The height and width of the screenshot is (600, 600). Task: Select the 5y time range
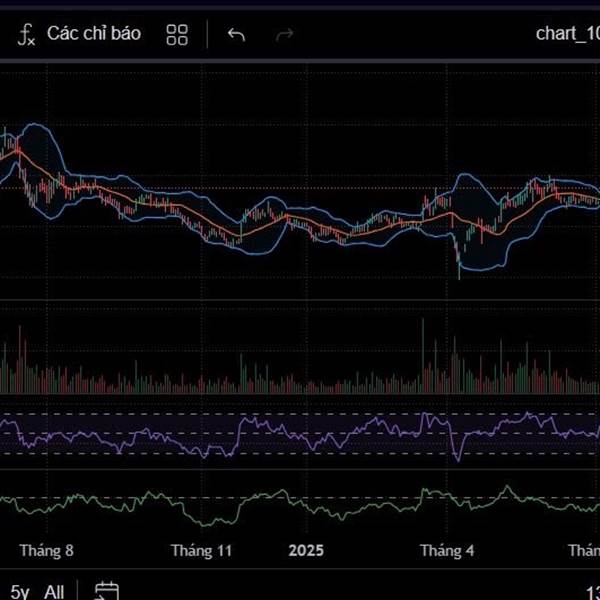pyautogui.click(x=20, y=592)
